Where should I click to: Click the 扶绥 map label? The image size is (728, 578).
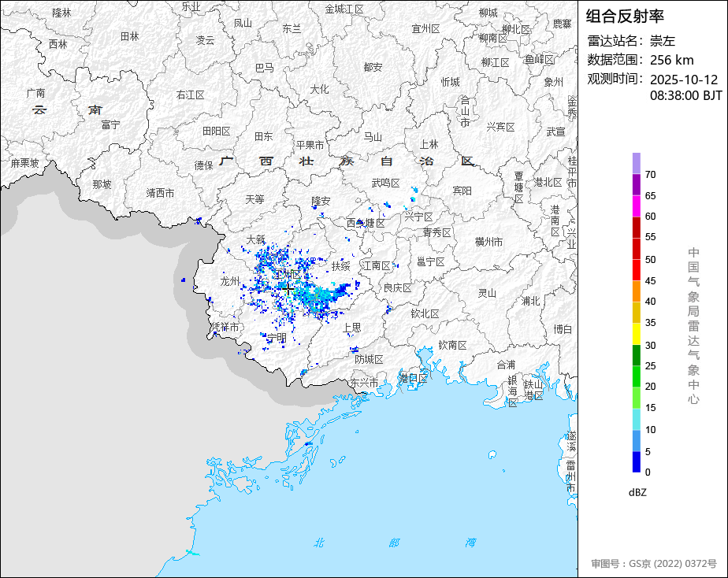(x=341, y=266)
